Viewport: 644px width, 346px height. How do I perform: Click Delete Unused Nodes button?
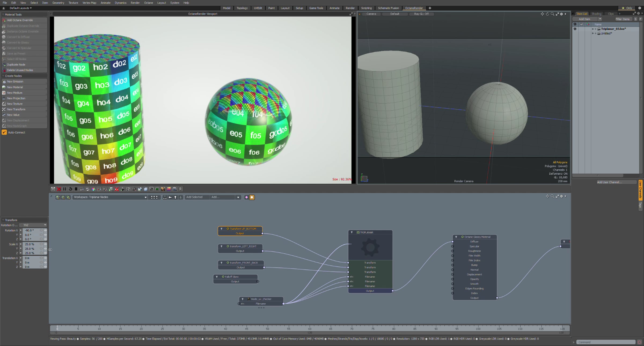tap(24, 70)
